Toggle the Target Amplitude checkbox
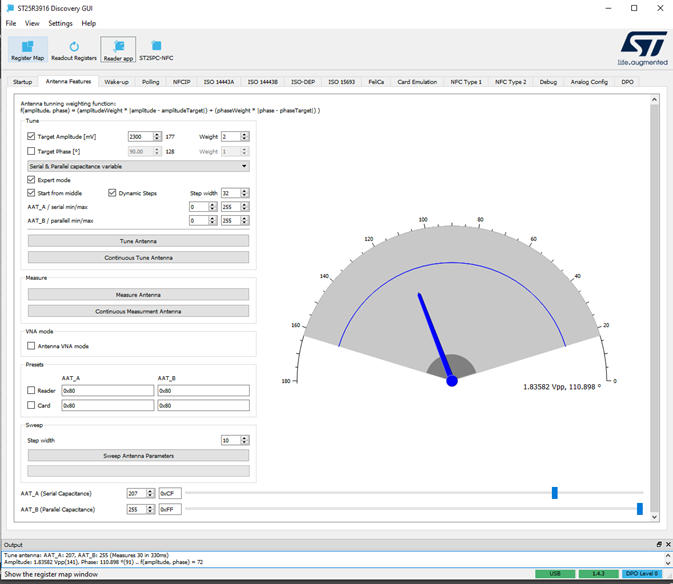673x584 pixels. (x=31, y=136)
